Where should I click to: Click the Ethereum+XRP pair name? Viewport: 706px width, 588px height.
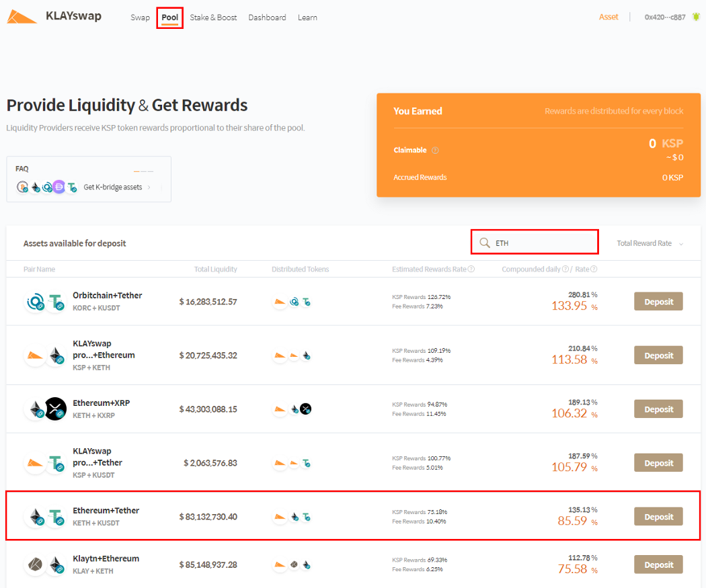coord(102,403)
